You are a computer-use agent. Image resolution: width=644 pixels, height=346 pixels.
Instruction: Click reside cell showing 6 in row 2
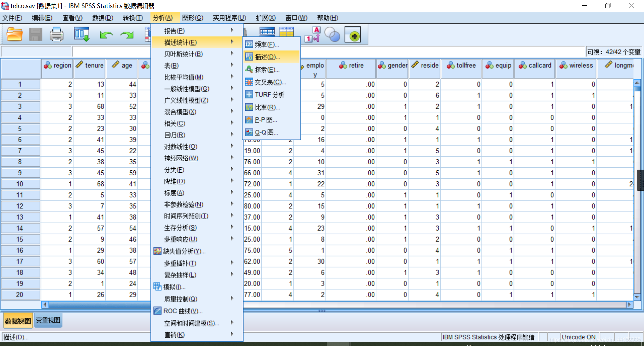424,96
